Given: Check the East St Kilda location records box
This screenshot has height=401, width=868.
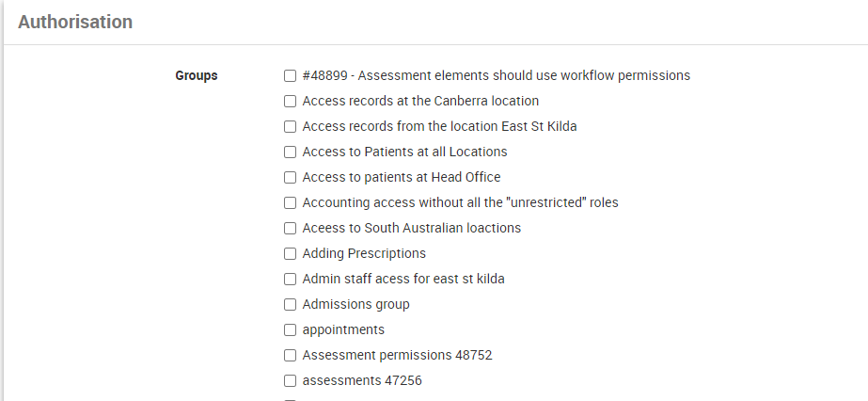Looking at the screenshot, I should (291, 126).
